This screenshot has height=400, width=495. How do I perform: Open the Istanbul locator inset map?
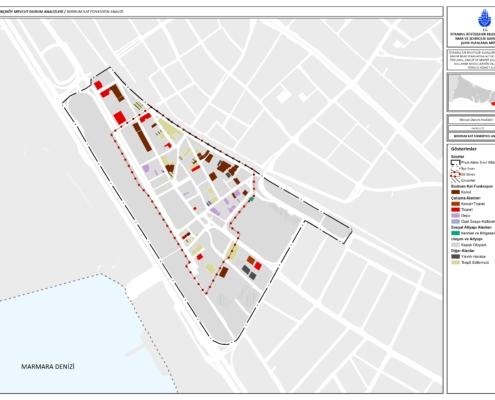[471, 92]
